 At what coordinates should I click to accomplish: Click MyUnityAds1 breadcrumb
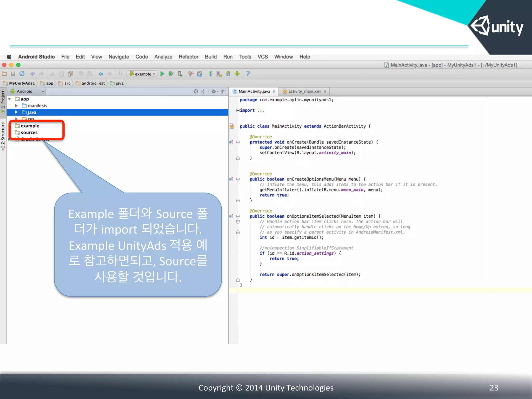point(19,83)
